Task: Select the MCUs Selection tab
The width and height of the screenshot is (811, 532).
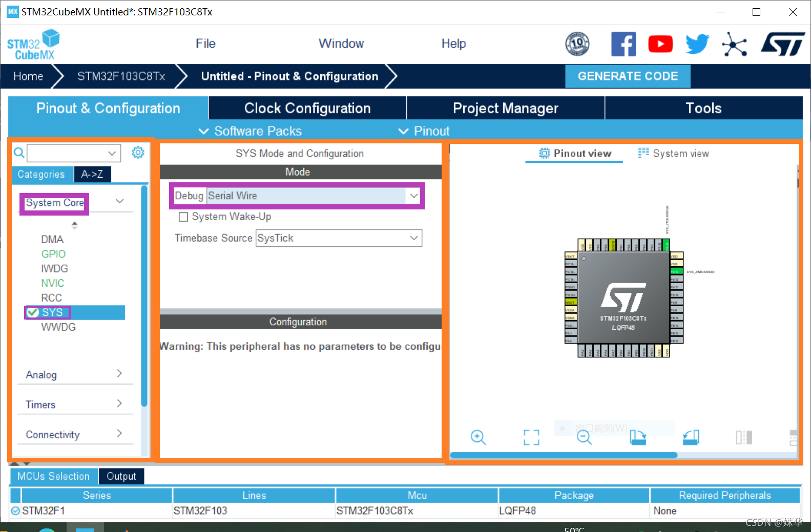Action: click(x=53, y=476)
